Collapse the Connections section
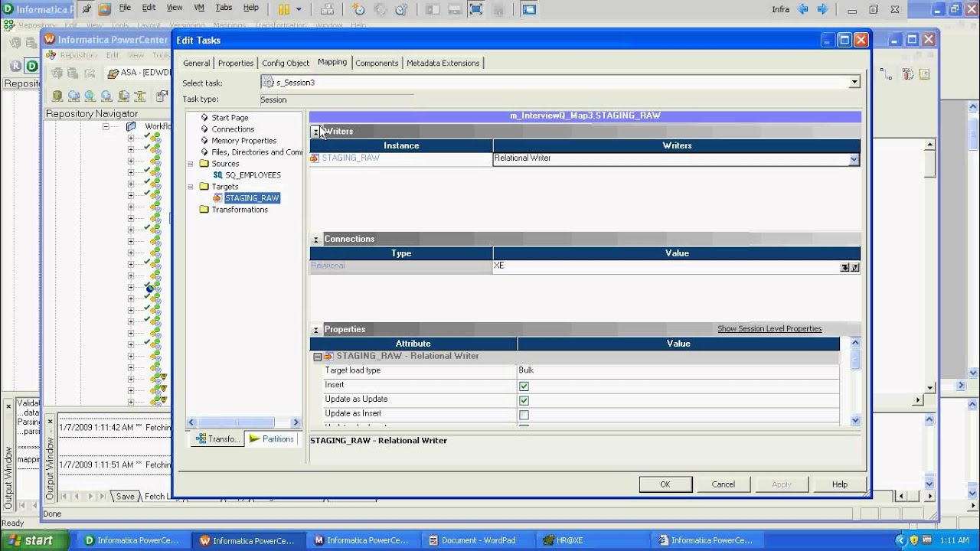The height and width of the screenshot is (551, 980). coord(315,240)
